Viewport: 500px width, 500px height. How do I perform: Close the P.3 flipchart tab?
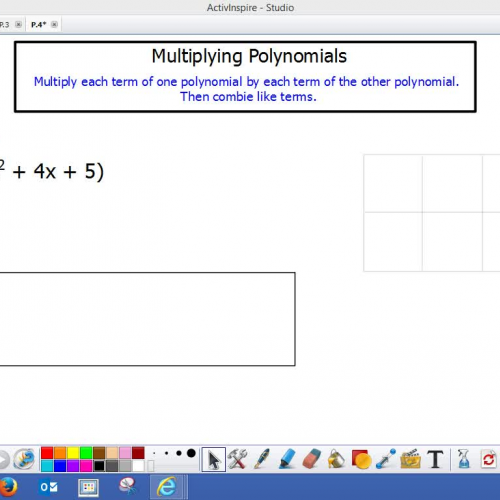pyautogui.click(x=19, y=24)
